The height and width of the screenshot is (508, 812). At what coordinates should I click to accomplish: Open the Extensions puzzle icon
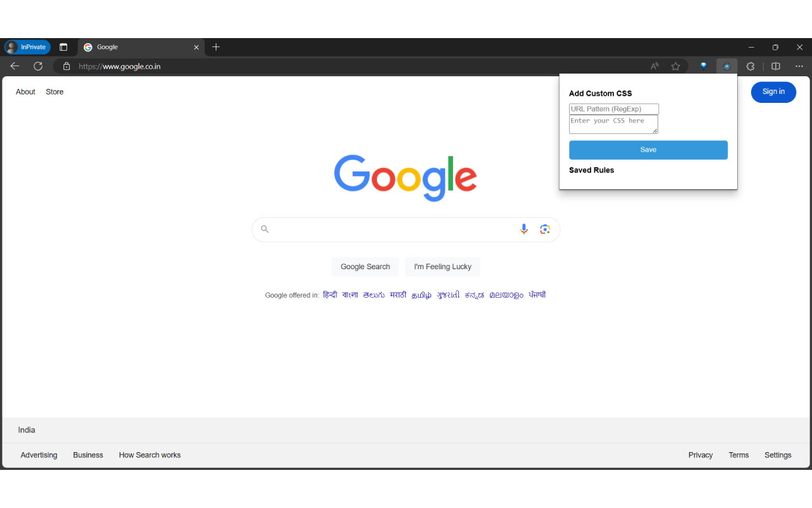pos(750,66)
